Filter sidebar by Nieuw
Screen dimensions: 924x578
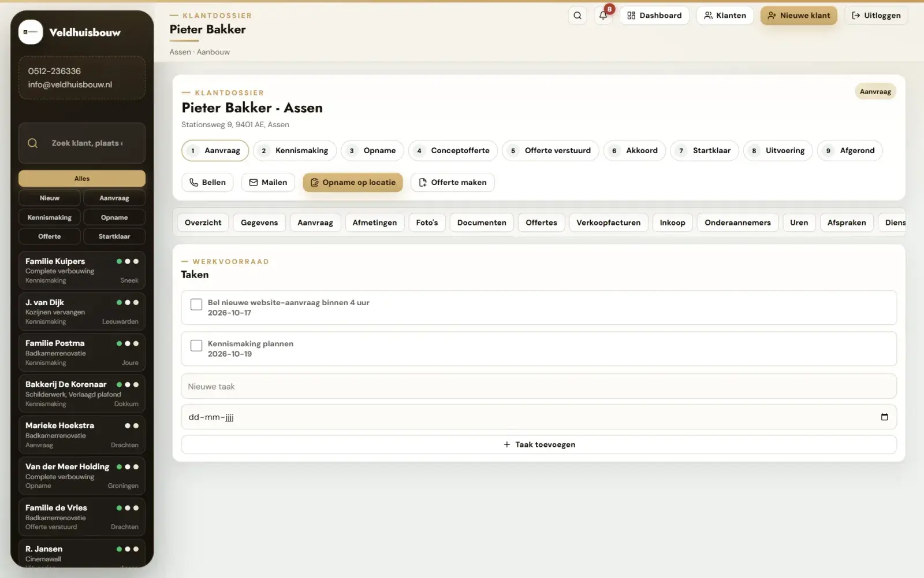pyautogui.click(x=50, y=198)
